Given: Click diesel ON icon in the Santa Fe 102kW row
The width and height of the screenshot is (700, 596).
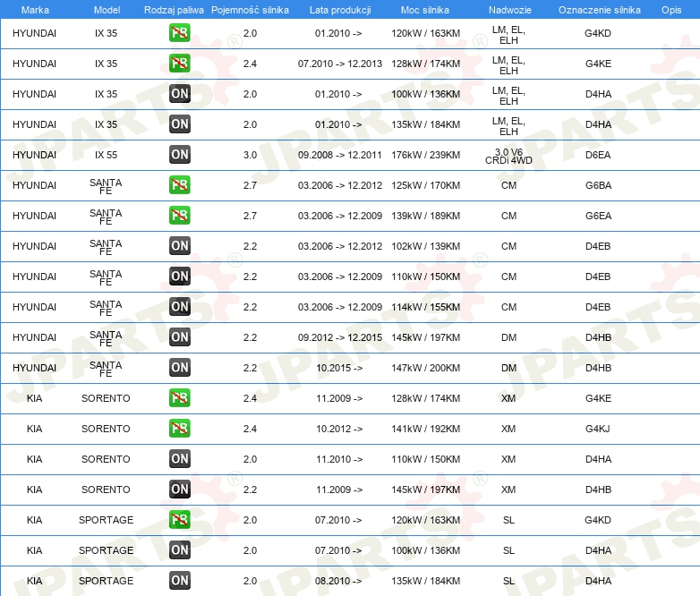Looking at the screenshot, I should pyautogui.click(x=179, y=245).
